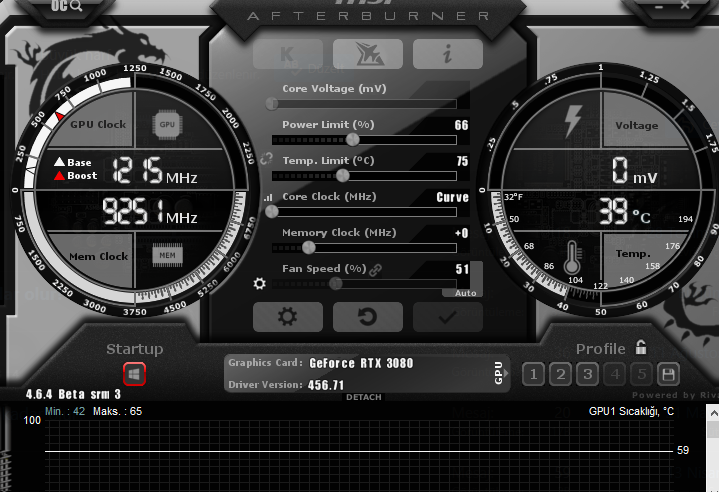Viewport: 719px width, 492px height.
Task: Click the Core Clock slider handle
Action: point(272,211)
